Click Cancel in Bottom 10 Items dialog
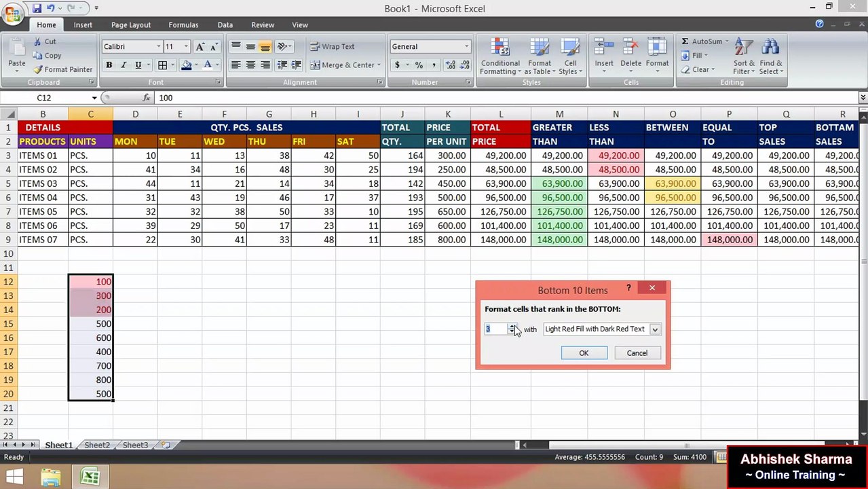This screenshot has height=489, width=868. (637, 353)
